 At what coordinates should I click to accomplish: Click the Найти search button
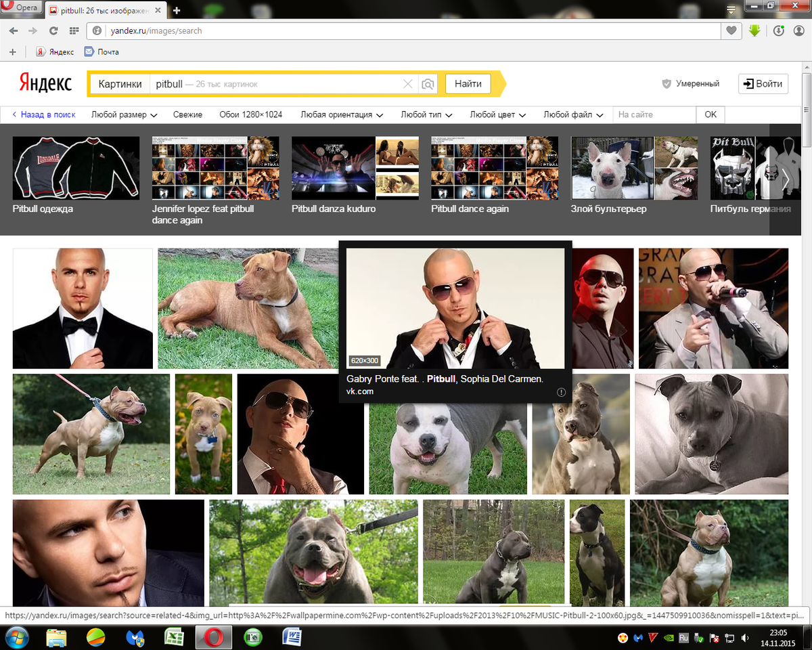pos(468,84)
